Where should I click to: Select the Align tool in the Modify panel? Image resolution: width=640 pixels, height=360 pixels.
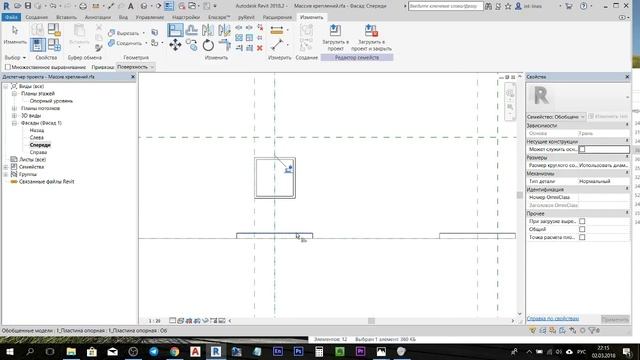pyautogui.click(x=175, y=30)
